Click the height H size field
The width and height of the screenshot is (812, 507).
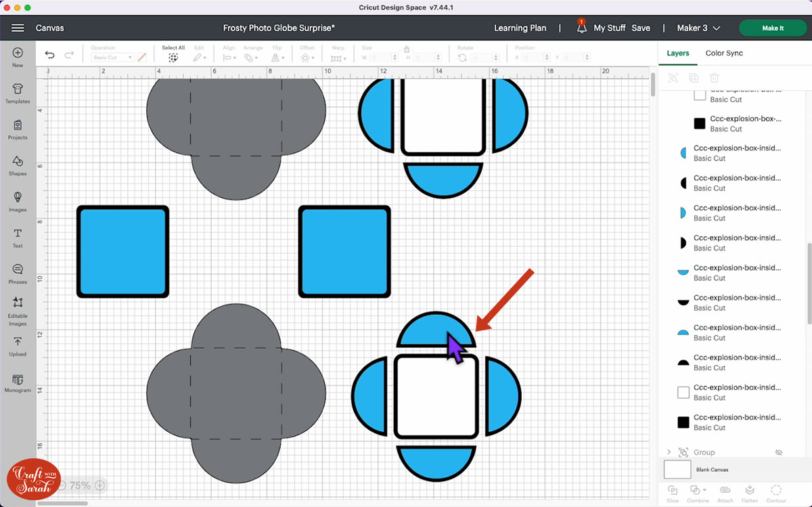click(x=428, y=58)
